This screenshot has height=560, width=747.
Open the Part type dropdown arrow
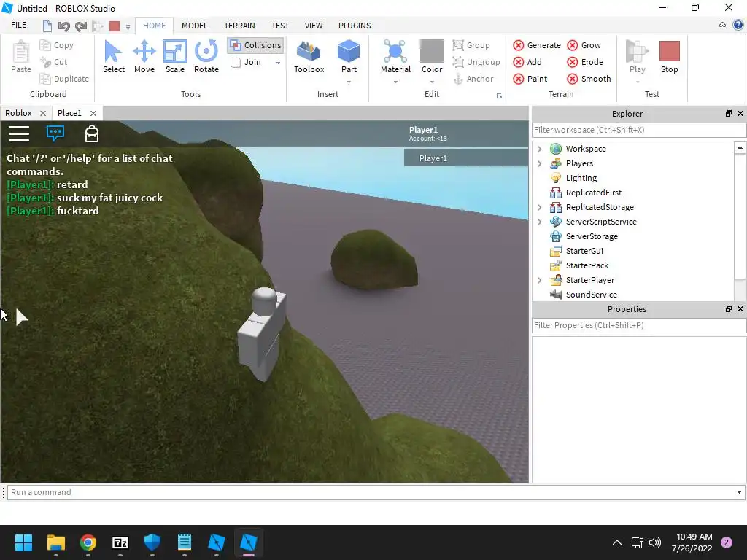click(x=349, y=82)
